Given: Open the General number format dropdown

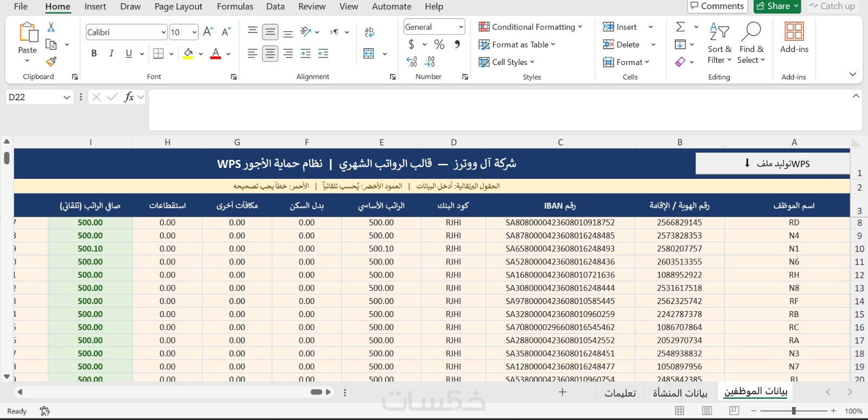Looking at the screenshot, I should coord(461,27).
